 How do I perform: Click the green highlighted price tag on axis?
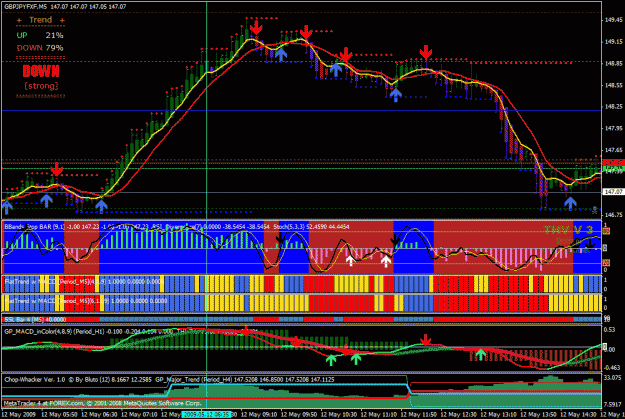click(613, 170)
